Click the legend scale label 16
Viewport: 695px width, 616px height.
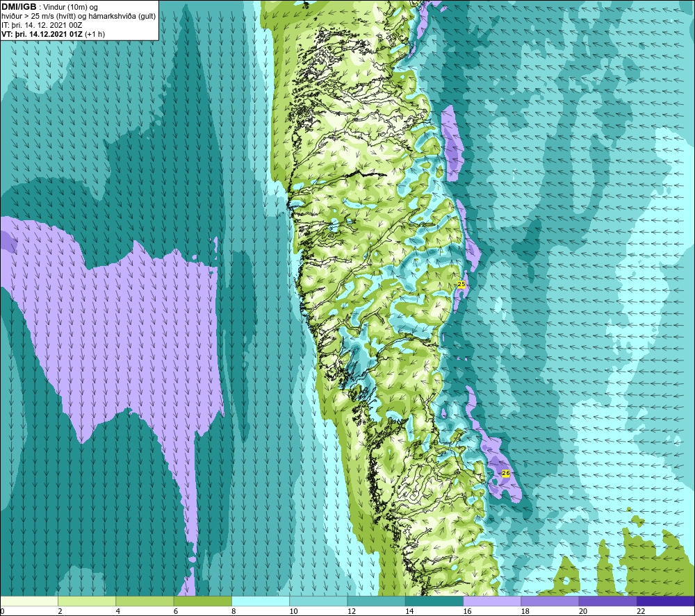[467, 612]
